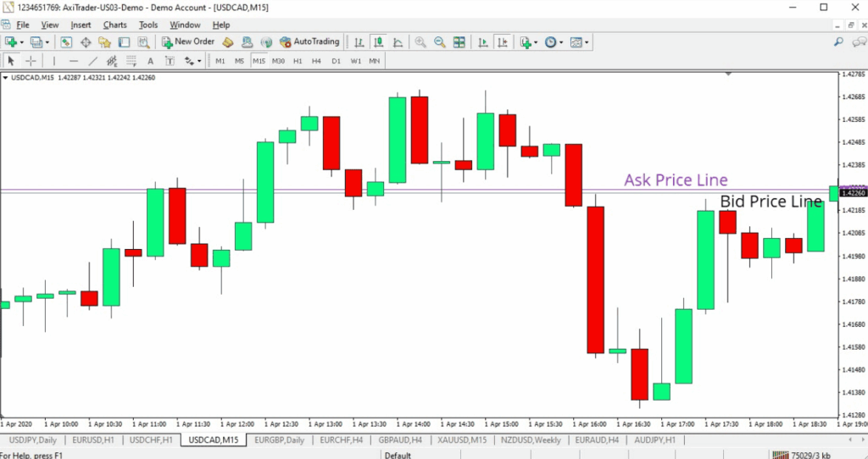Viewport: 868px width, 459px height.
Task: Open the chat bubbles icon
Action: point(860,42)
